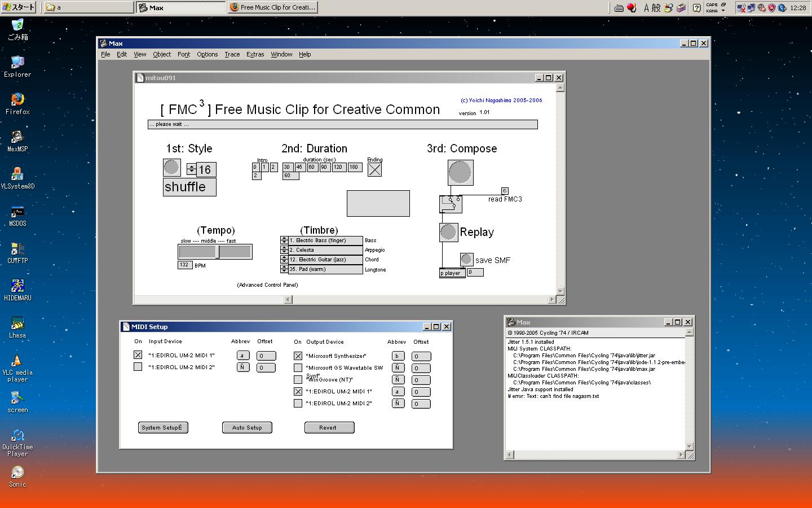Select the screen desktop icon
This screenshot has height=508, width=812.
pyautogui.click(x=17, y=402)
